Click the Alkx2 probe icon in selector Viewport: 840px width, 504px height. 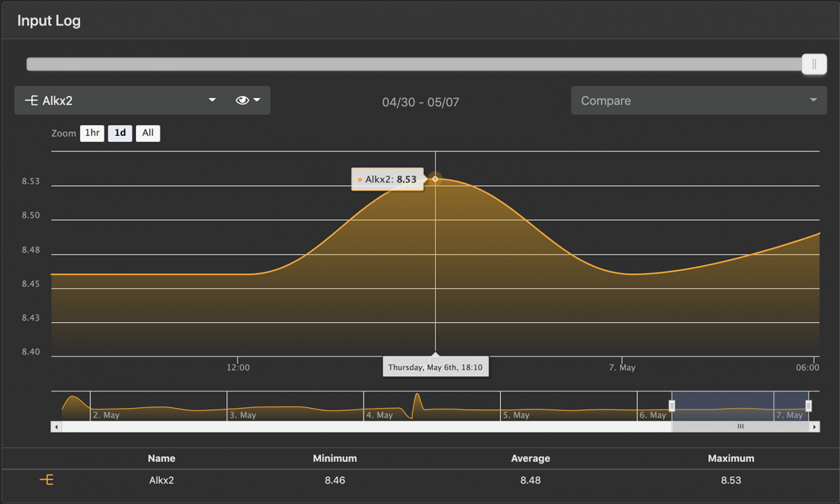coord(32,101)
